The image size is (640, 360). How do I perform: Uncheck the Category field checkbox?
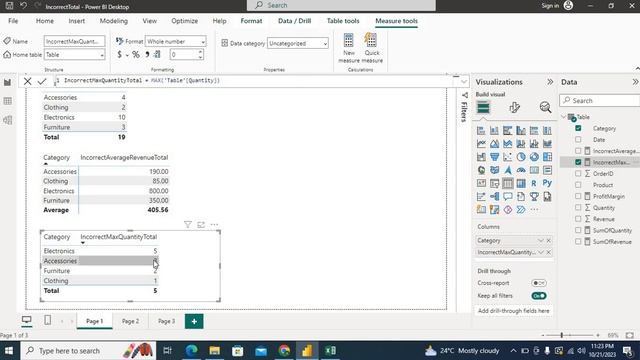click(578, 128)
